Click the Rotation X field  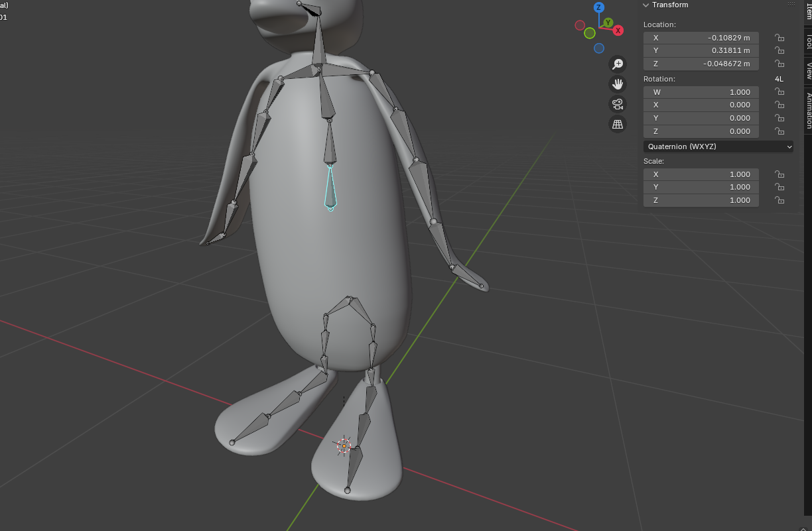click(701, 105)
